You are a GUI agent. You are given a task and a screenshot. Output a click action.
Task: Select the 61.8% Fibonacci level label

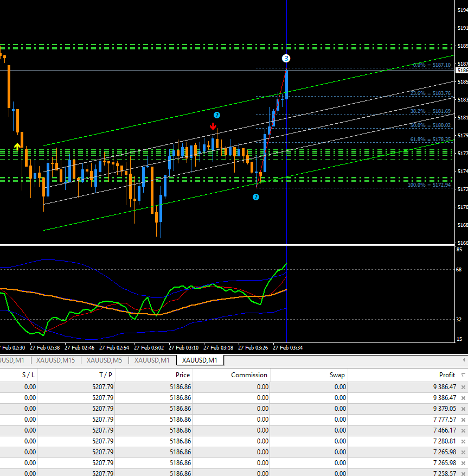pos(430,139)
